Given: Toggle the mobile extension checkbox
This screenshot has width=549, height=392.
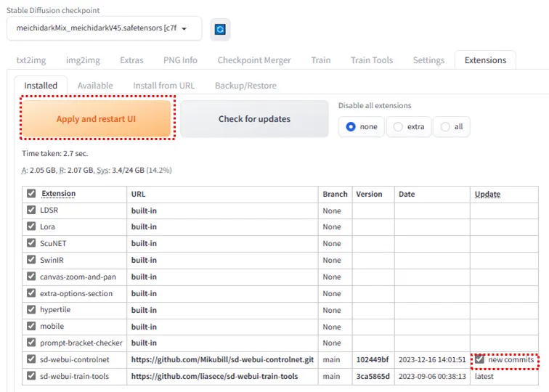Looking at the screenshot, I should (31, 326).
